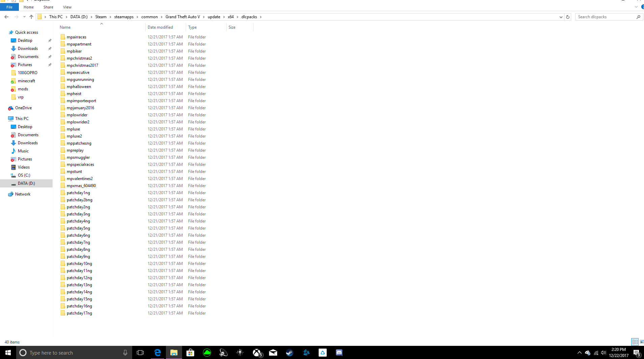644x359 pixels.
Task: Switch to the Home ribbon tab
Action: (x=29, y=7)
